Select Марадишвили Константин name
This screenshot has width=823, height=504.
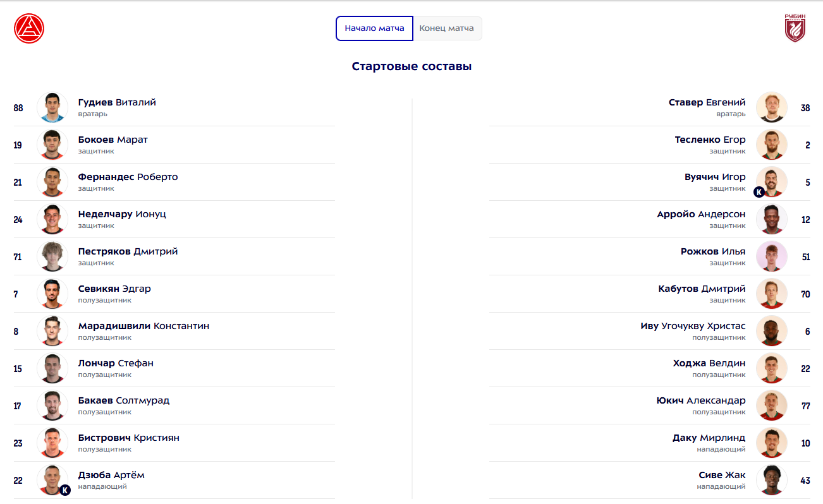click(x=143, y=326)
